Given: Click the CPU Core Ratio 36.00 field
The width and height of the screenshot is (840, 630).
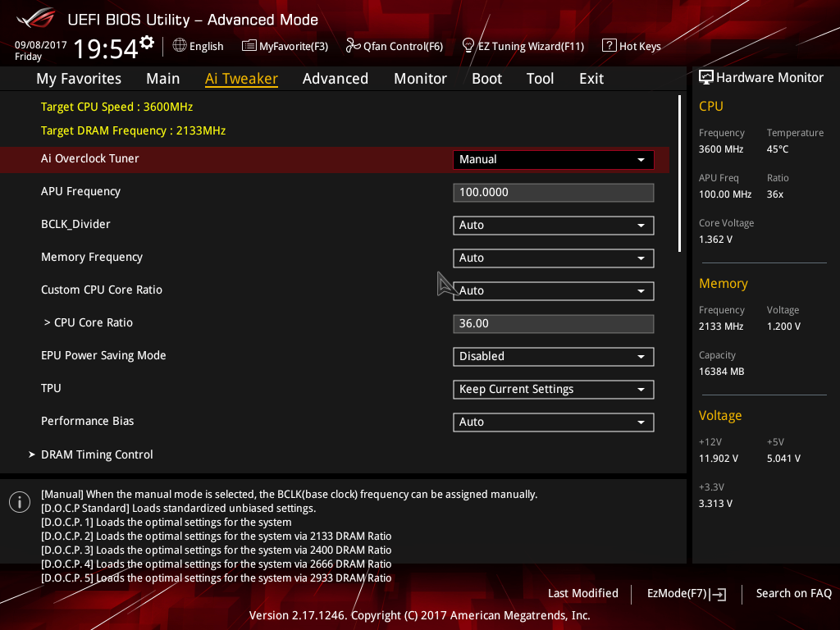Looking at the screenshot, I should 554,323.
